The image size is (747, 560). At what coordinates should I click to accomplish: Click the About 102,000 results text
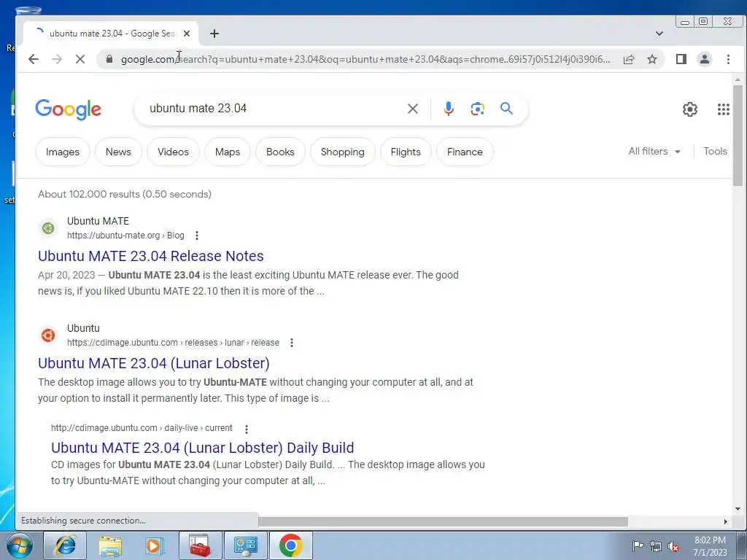pos(124,194)
